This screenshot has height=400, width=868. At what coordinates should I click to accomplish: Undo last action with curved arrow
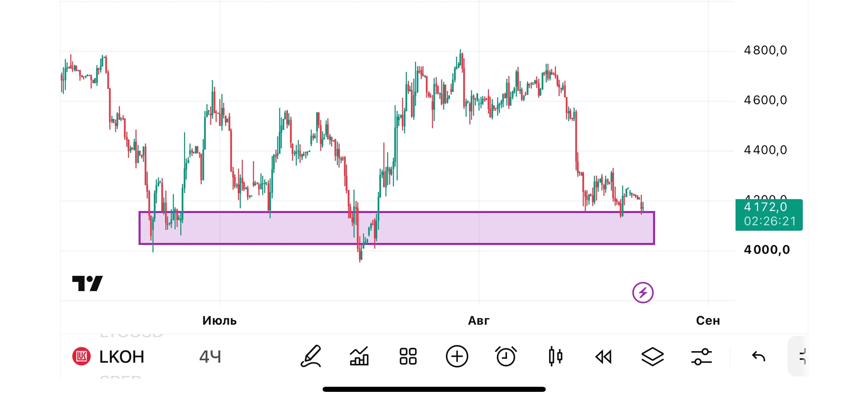click(758, 357)
